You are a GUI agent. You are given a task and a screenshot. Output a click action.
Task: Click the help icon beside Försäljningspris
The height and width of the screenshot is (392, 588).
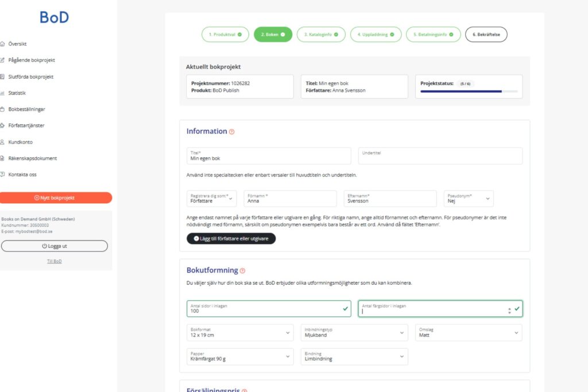pos(245,390)
